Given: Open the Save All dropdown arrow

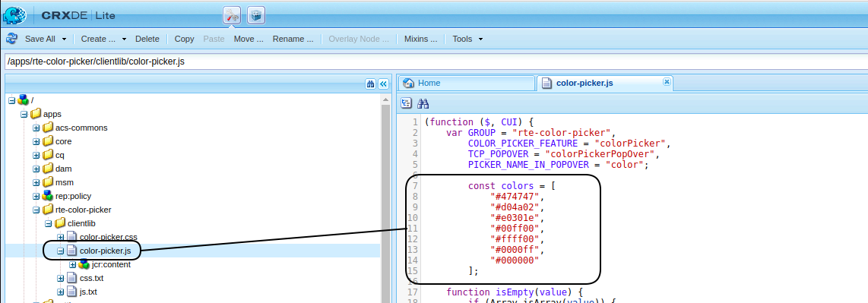Looking at the screenshot, I should [64, 39].
